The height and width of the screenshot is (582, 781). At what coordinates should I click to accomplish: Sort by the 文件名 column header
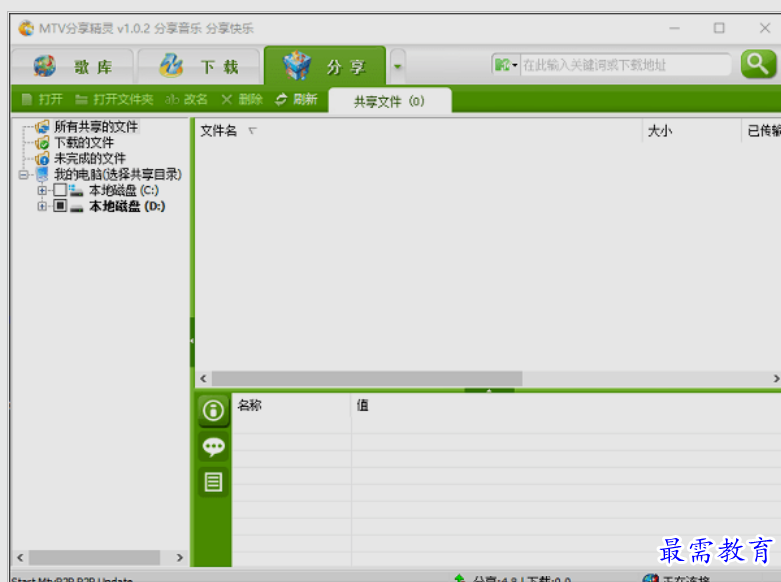click(x=418, y=131)
